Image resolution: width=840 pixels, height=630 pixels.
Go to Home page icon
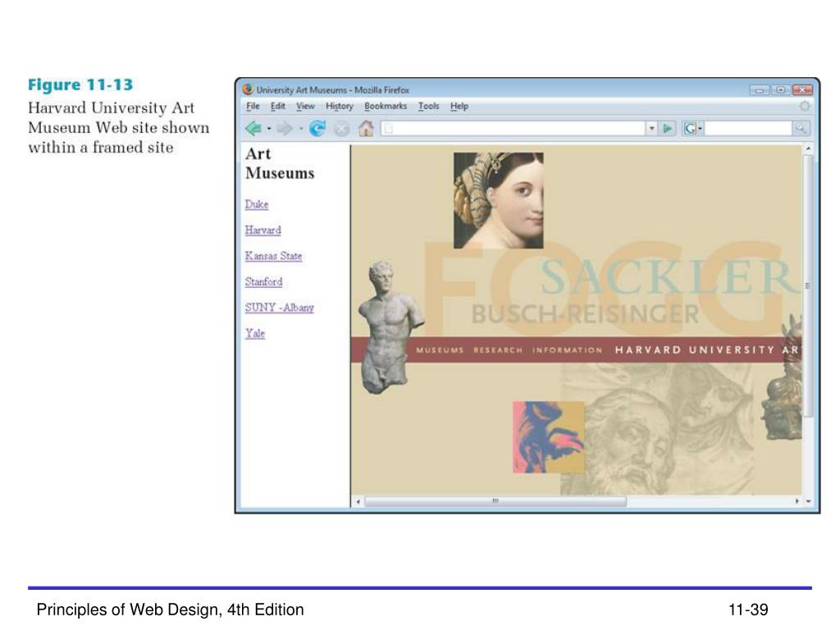pyautogui.click(x=366, y=128)
